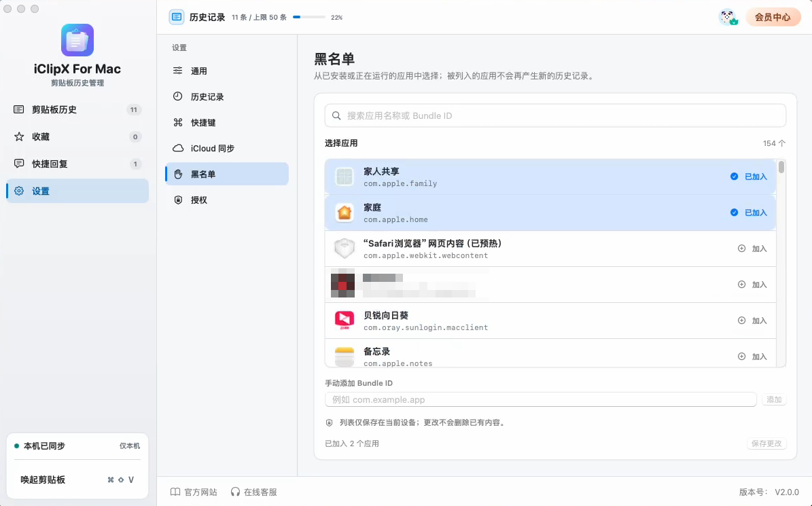Click the history usage progress bar
This screenshot has width=812, height=506.
point(309,17)
